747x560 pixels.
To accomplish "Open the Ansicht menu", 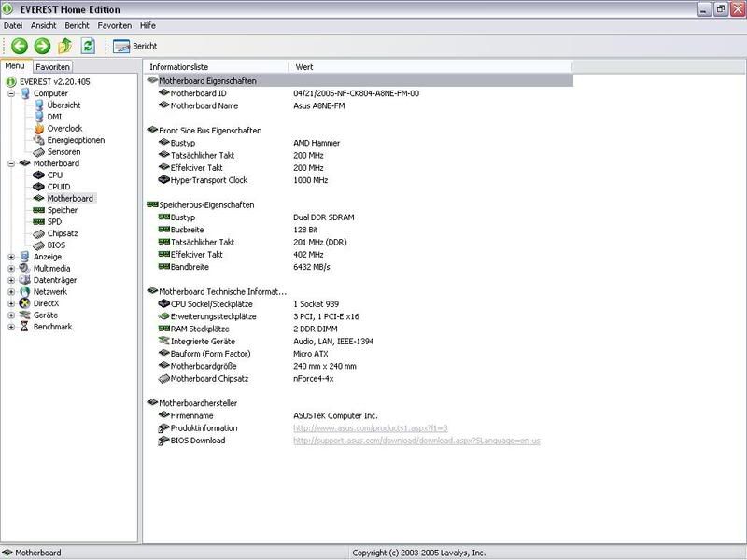I will point(43,26).
